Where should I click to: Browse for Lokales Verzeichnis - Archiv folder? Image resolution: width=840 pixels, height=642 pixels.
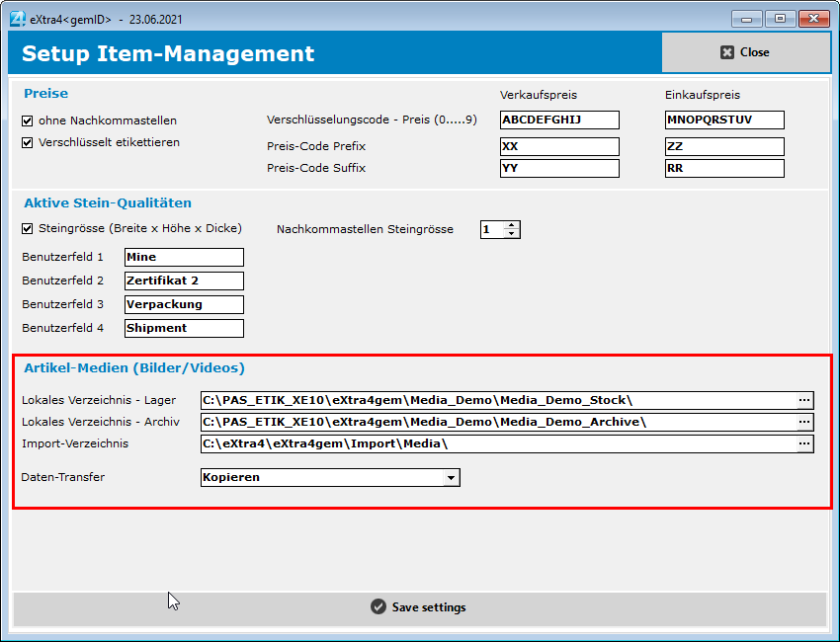[805, 422]
